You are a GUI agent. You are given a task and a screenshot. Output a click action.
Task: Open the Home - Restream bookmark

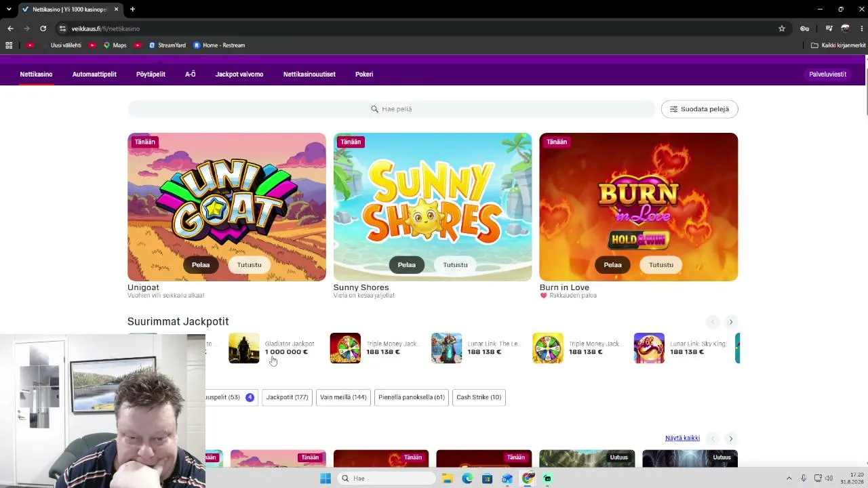(x=219, y=45)
